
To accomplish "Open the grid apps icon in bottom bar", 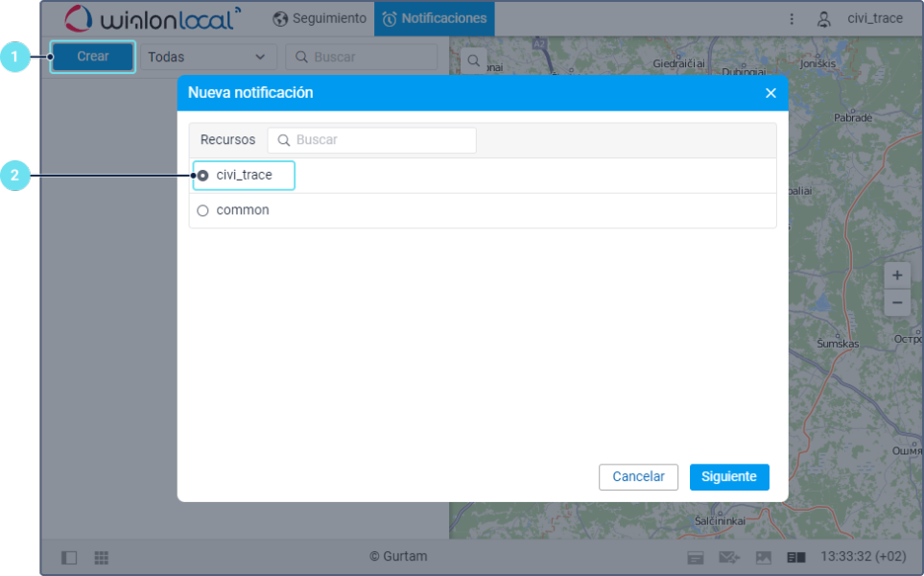I will (x=102, y=558).
